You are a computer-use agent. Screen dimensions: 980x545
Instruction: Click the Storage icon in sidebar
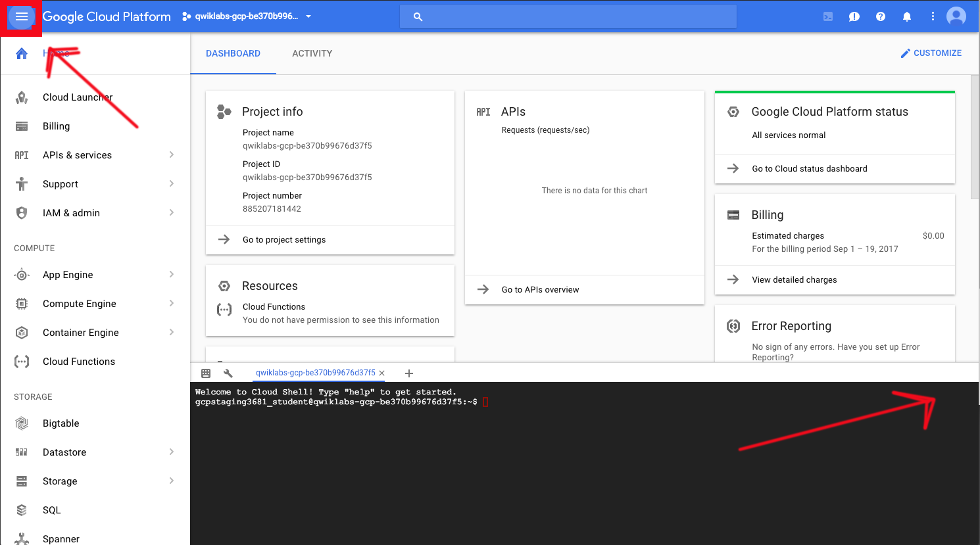point(22,481)
